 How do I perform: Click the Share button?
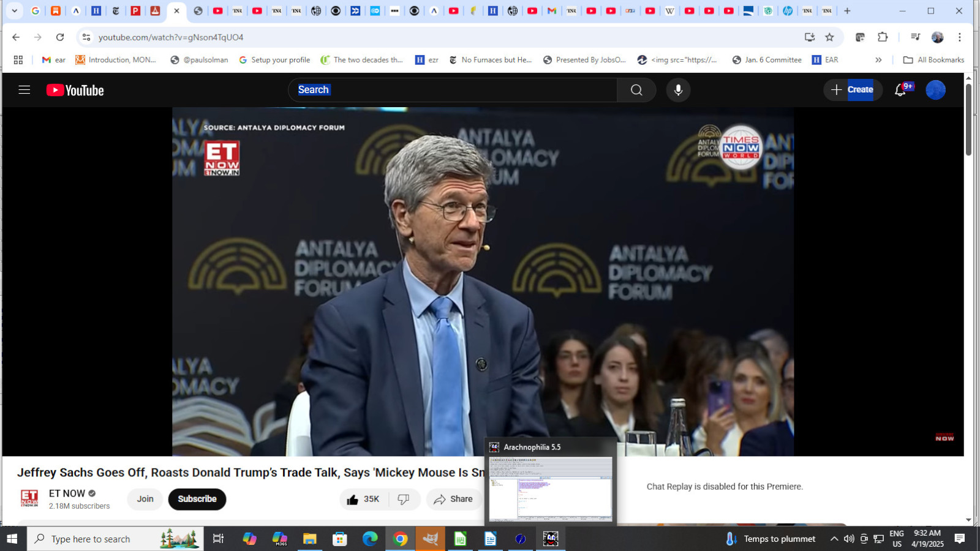point(453,499)
